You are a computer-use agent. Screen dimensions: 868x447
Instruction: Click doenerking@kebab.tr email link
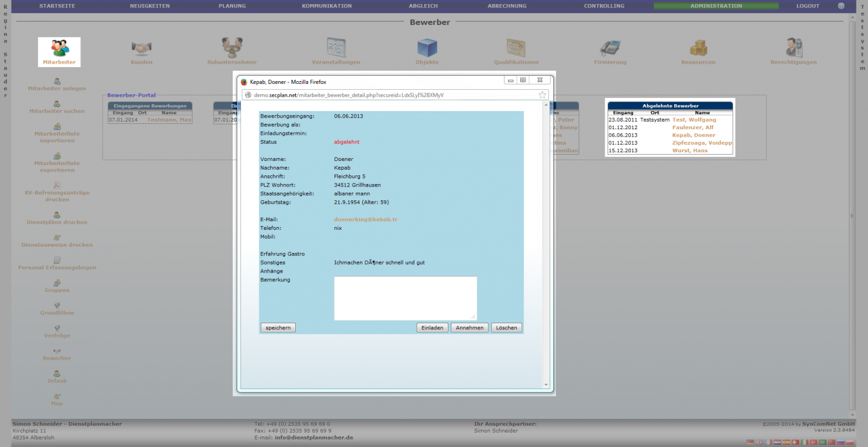366,219
